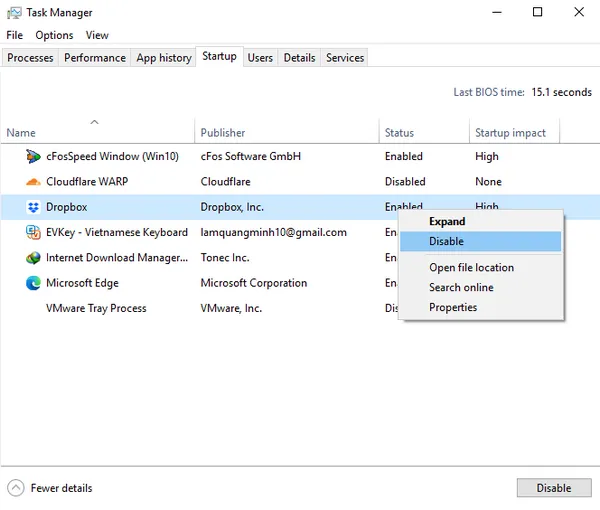Select the Cloudflare WARP row name
Image resolution: width=600 pixels, height=510 pixels.
[87, 182]
